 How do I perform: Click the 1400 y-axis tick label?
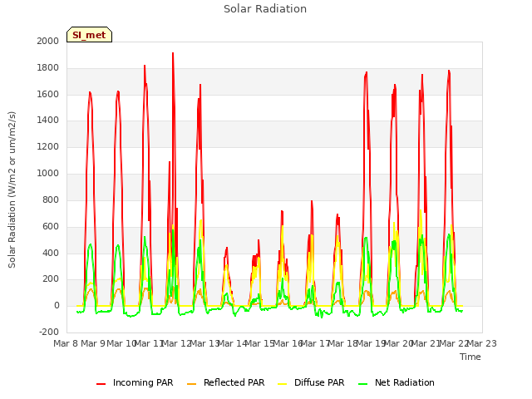[48, 120]
